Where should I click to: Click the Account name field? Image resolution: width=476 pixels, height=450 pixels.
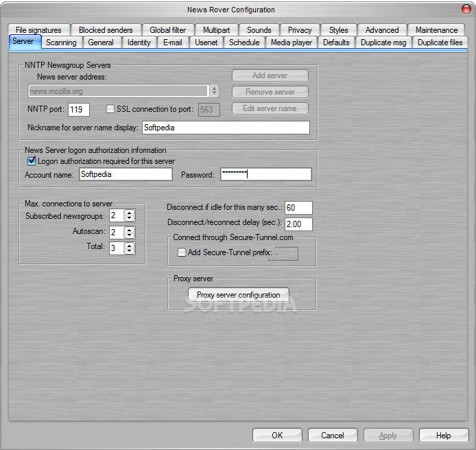[x=126, y=174]
